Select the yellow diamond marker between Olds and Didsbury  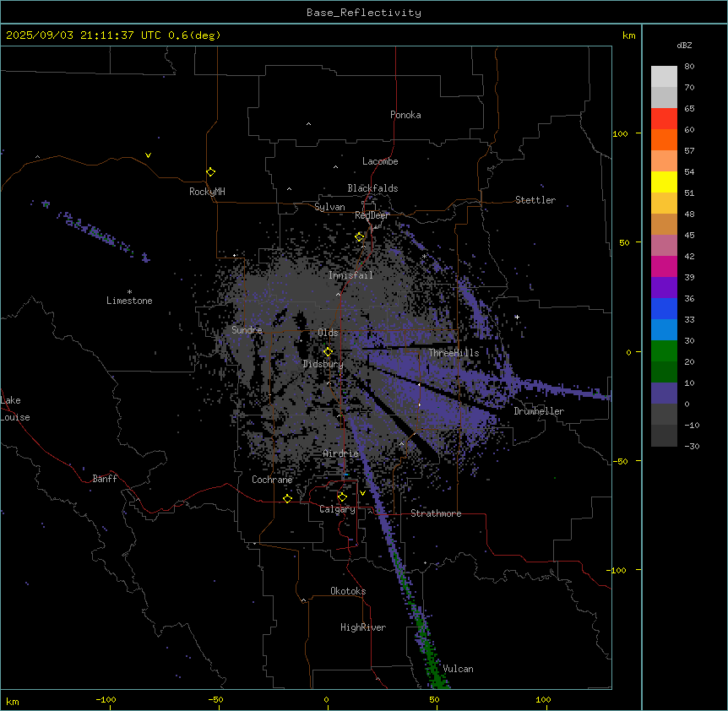click(328, 352)
